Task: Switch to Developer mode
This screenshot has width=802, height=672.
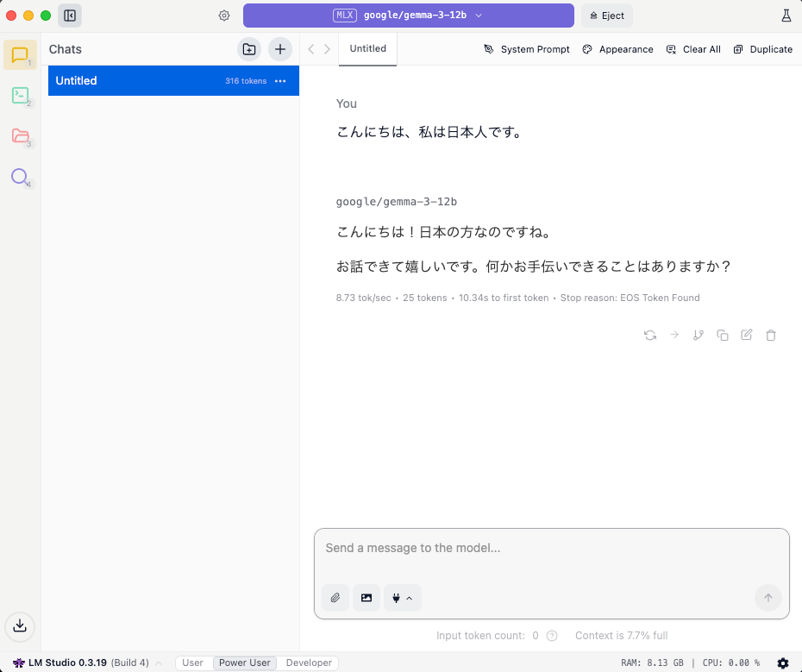Action: point(307,663)
